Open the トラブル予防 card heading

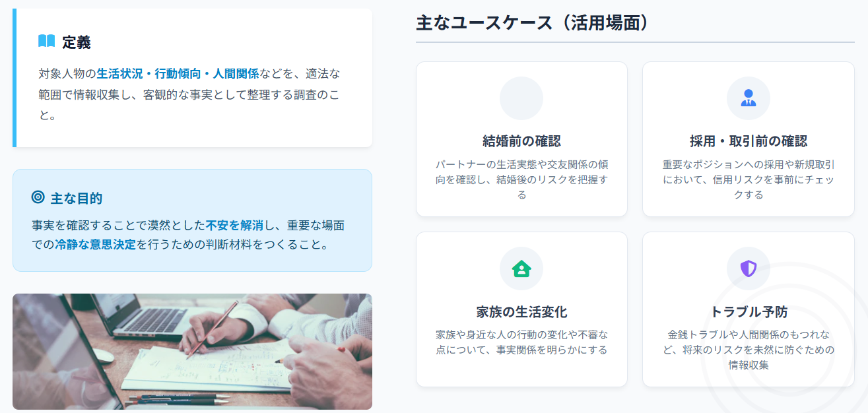click(748, 312)
